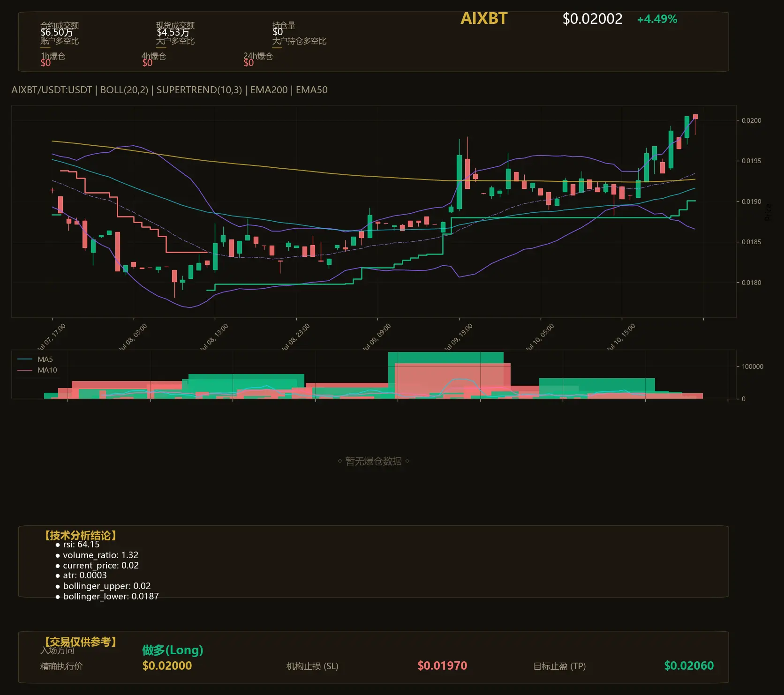This screenshot has width=784, height=695.
Task: Click the 【交易仅供参考】 heading
Action: (x=79, y=642)
